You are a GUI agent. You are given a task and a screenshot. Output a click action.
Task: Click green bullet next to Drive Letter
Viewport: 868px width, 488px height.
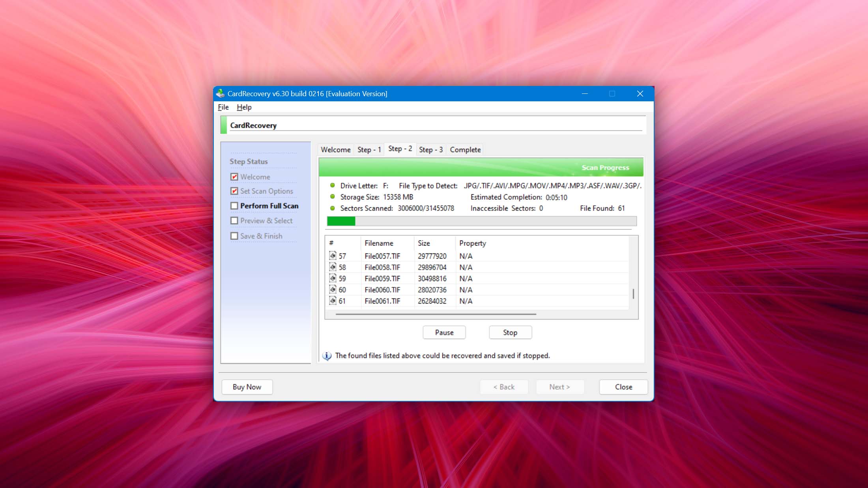[332, 185]
